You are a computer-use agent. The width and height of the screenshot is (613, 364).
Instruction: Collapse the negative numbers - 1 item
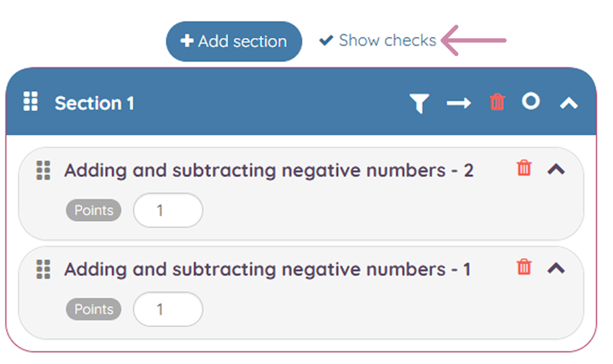click(556, 268)
